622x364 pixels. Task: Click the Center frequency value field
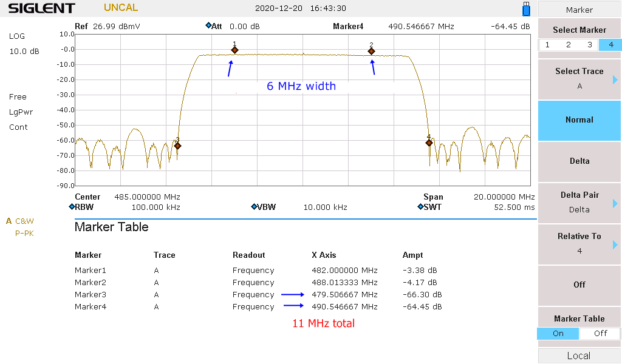click(147, 197)
